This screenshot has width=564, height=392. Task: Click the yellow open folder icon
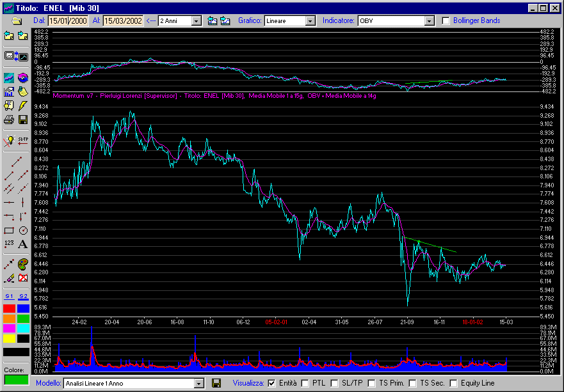click(17, 20)
